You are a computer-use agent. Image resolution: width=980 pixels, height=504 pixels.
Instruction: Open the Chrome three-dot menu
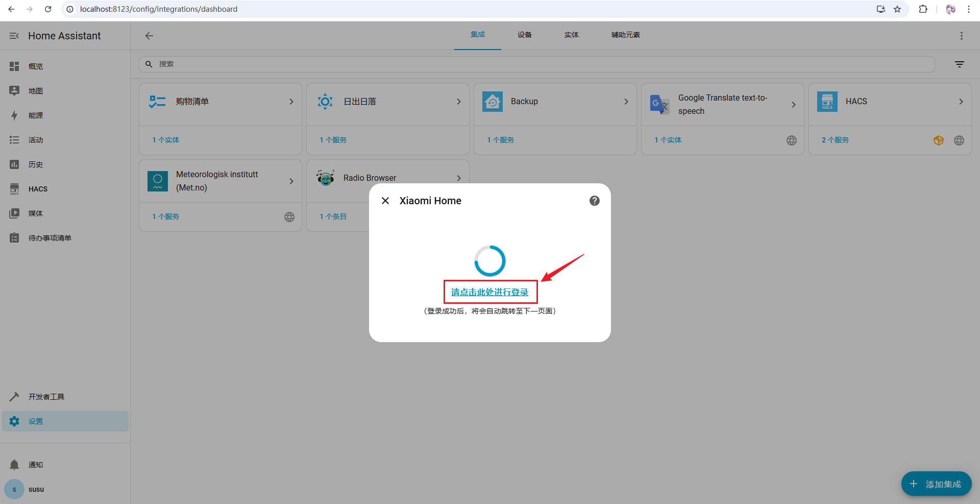(x=969, y=9)
